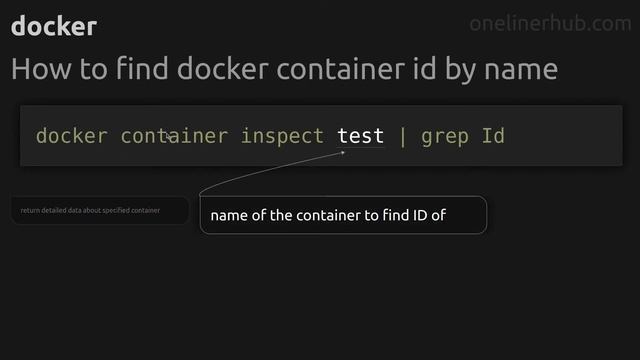Visit the onelinerhub.com watermark link
Viewport: 640px width, 360px height.
pyautogui.click(x=550, y=24)
